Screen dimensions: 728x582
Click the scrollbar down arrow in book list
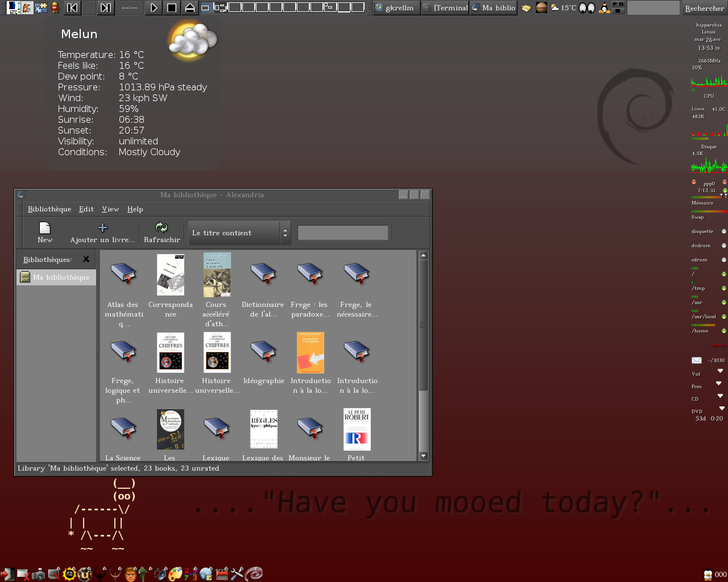(423, 456)
